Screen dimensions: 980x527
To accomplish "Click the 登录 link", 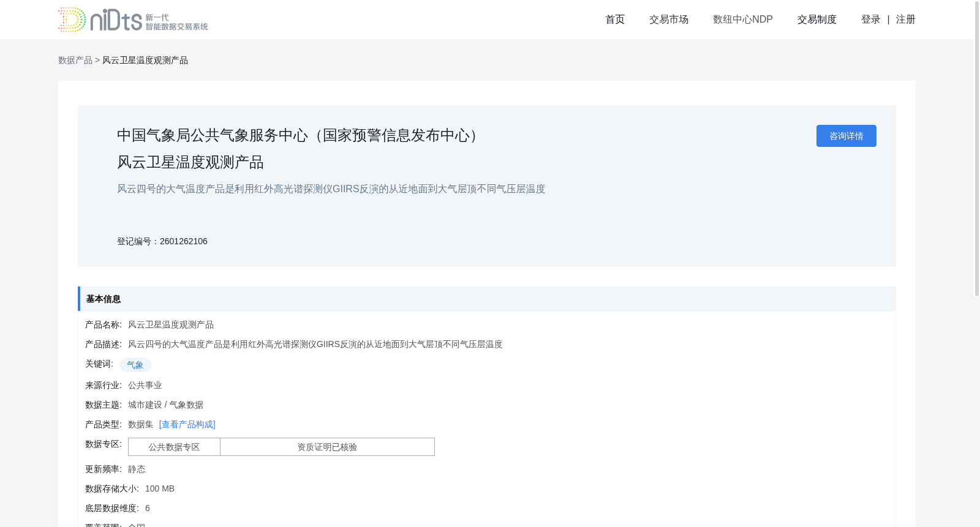I will tap(871, 20).
